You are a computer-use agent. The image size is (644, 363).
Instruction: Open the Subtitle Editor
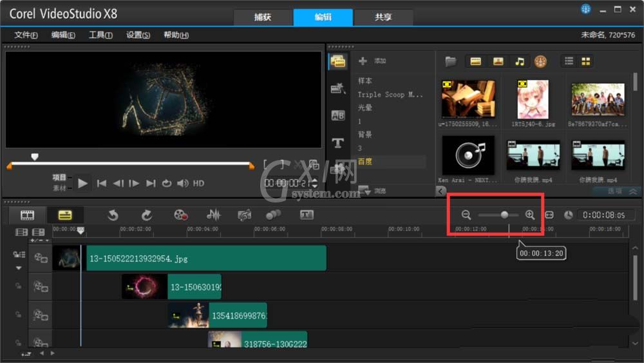pyautogui.click(x=307, y=215)
